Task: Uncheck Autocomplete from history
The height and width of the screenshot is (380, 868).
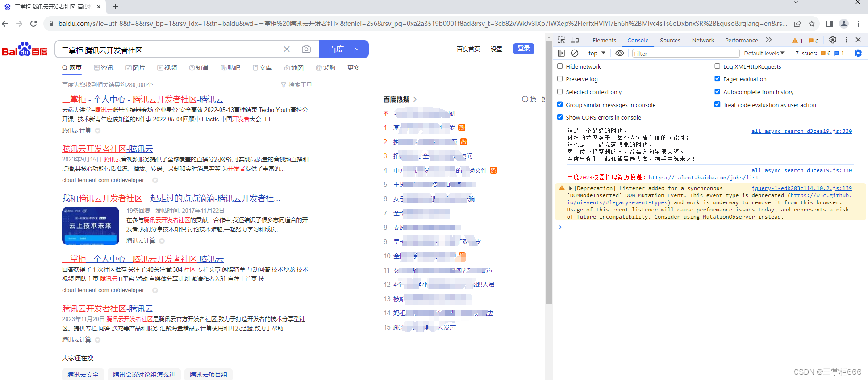Action: pyautogui.click(x=717, y=91)
